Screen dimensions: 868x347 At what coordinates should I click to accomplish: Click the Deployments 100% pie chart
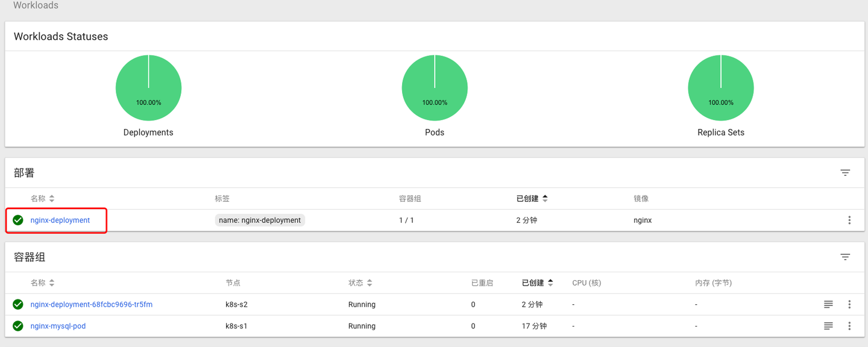tap(148, 87)
